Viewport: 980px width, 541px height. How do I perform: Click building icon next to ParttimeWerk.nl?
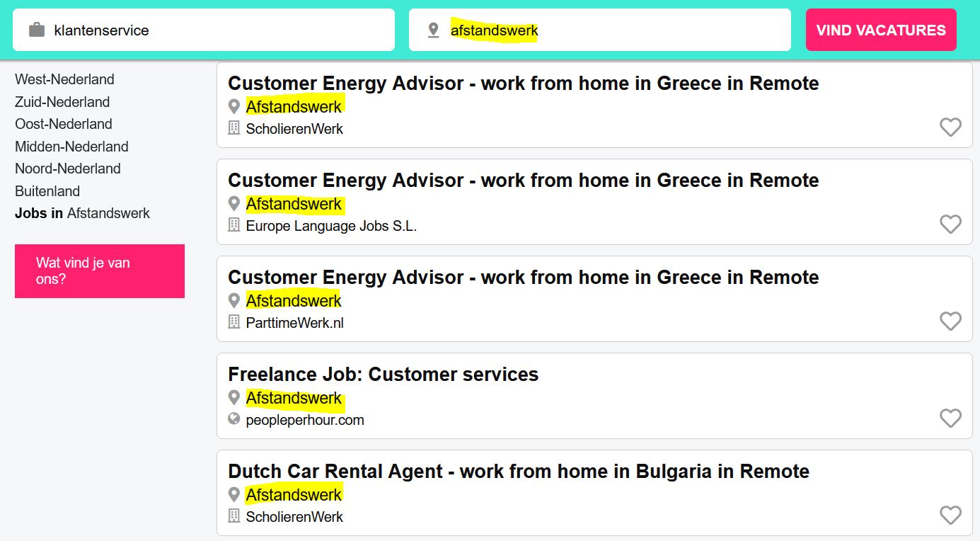tap(234, 322)
